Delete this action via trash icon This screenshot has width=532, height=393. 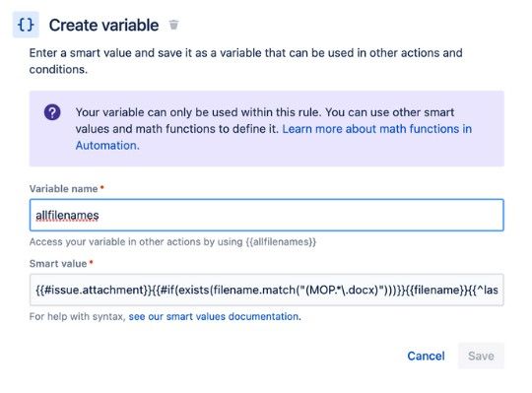pos(173,25)
